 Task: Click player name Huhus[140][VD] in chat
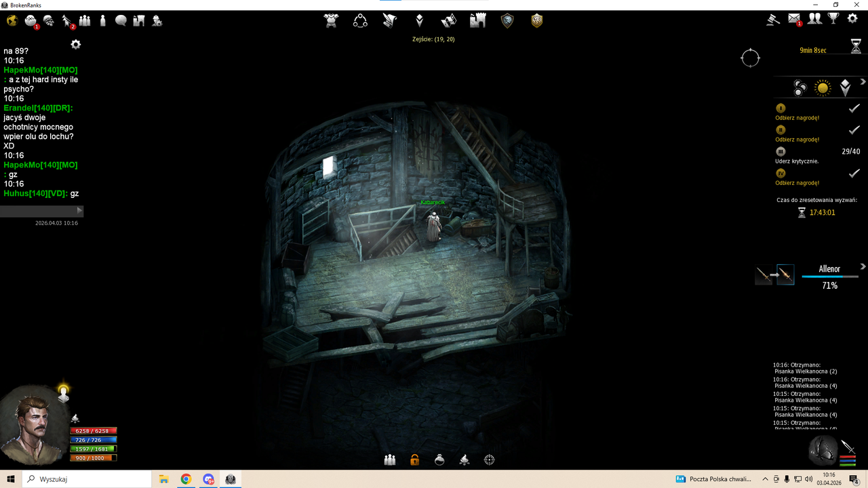35,193
